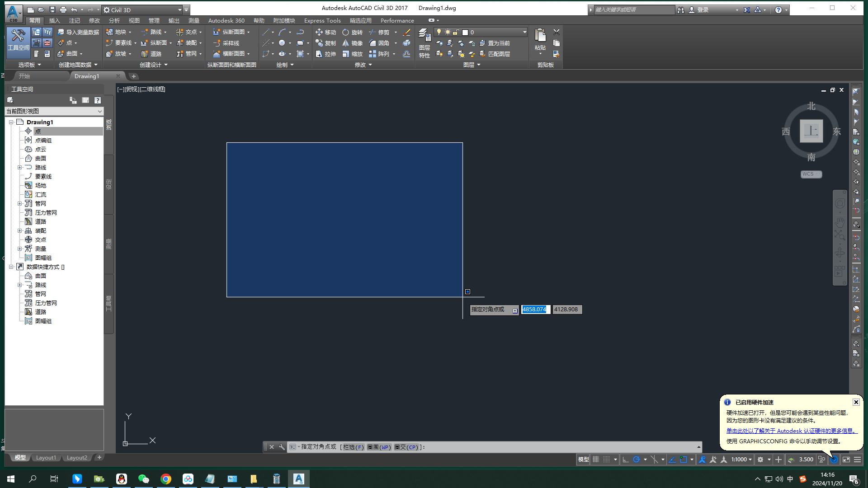This screenshot has width=868, height=488.
Task: Click the keyword search input field
Action: (633, 9)
